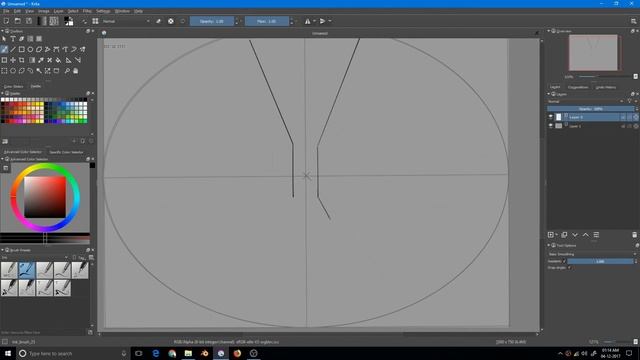Hide the bottom layer via eye icon
This screenshot has height=360, width=640.
coord(551,126)
